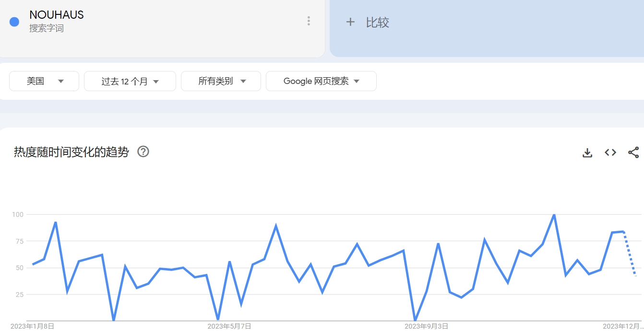Open the help icon beside 热度随时间变化的趋势
Viewport: 644px width, 331px height.
coord(143,152)
